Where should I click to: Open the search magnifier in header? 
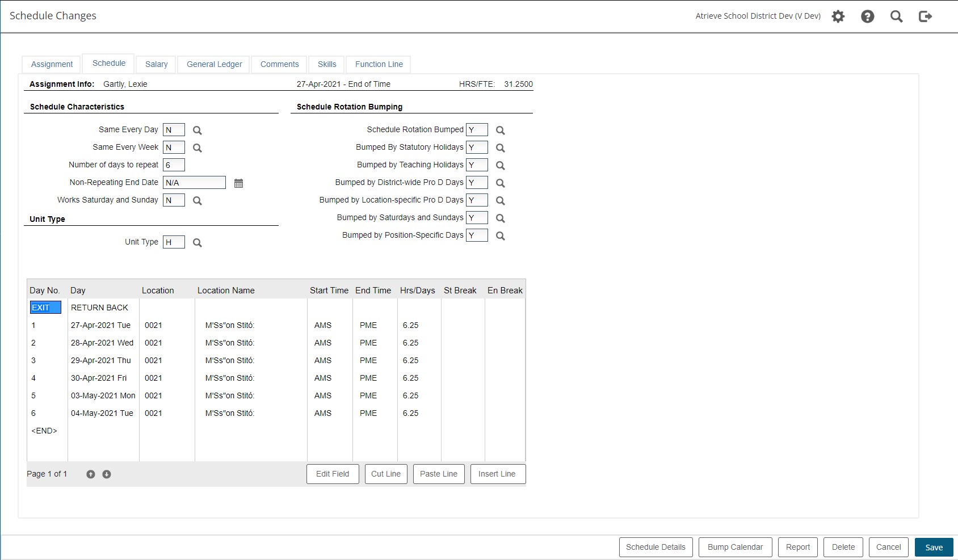[x=896, y=16]
